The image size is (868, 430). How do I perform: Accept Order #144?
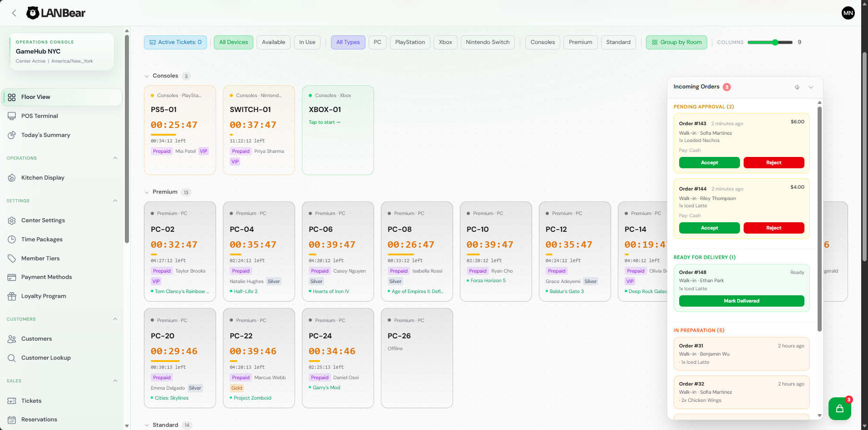[710, 228]
